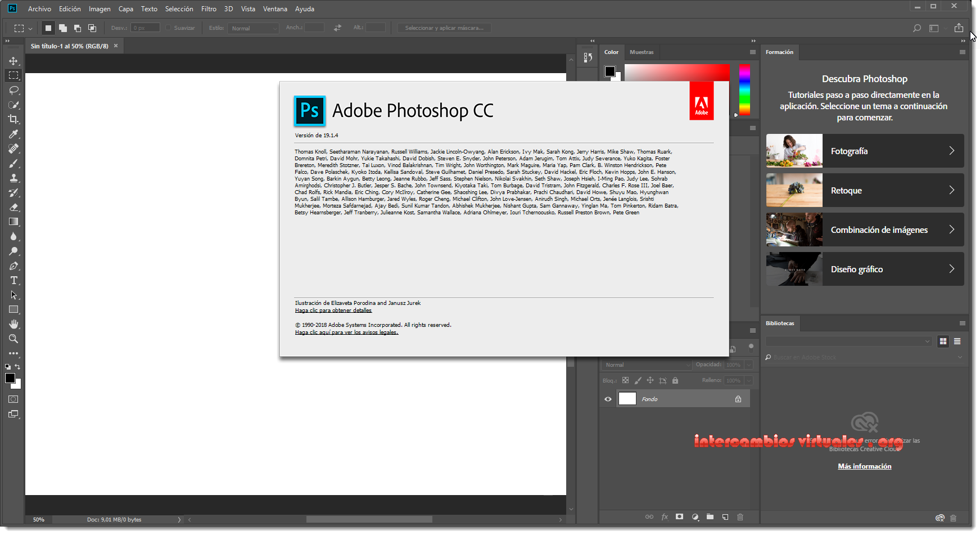This screenshot has width=980, height=535.
Task: Click the Más información link
Action: (864, 466)
